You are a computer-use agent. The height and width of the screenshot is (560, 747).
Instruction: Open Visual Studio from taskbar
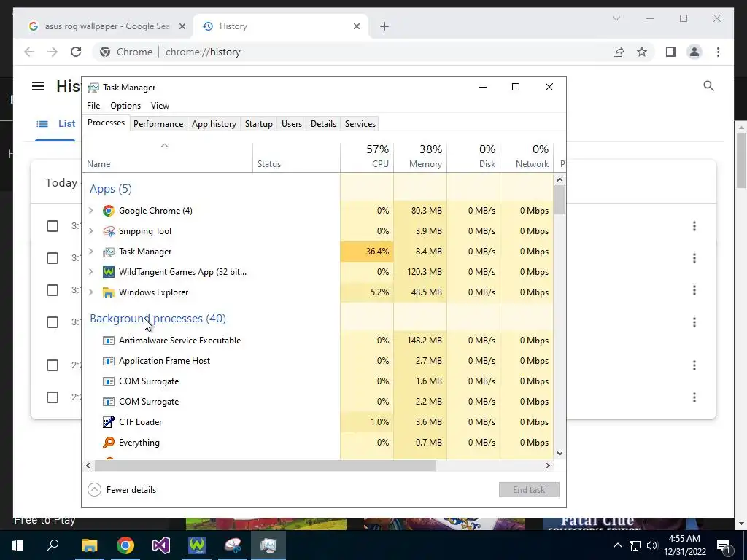[161, 545]
